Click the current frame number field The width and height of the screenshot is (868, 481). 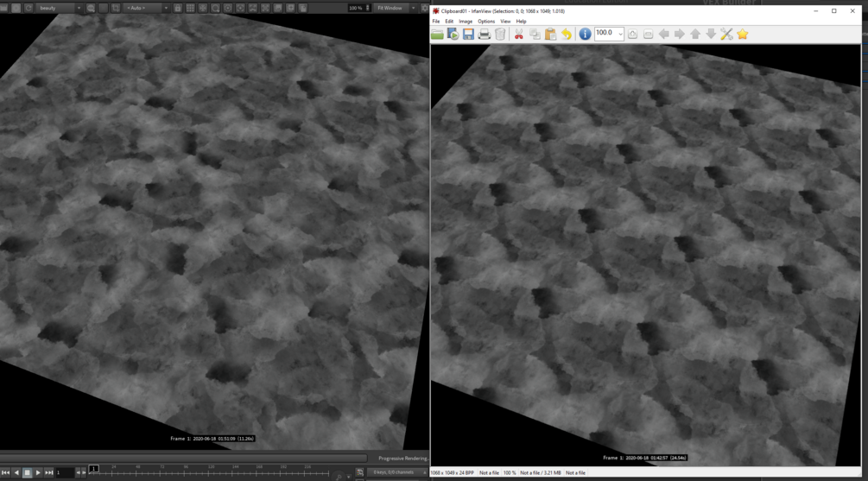click(65, 472)
